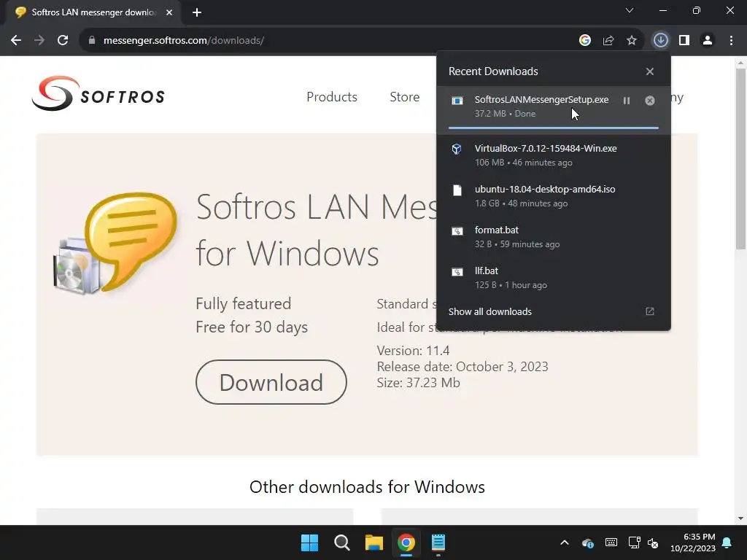Click the llf.bat file icon

(457, 272)
